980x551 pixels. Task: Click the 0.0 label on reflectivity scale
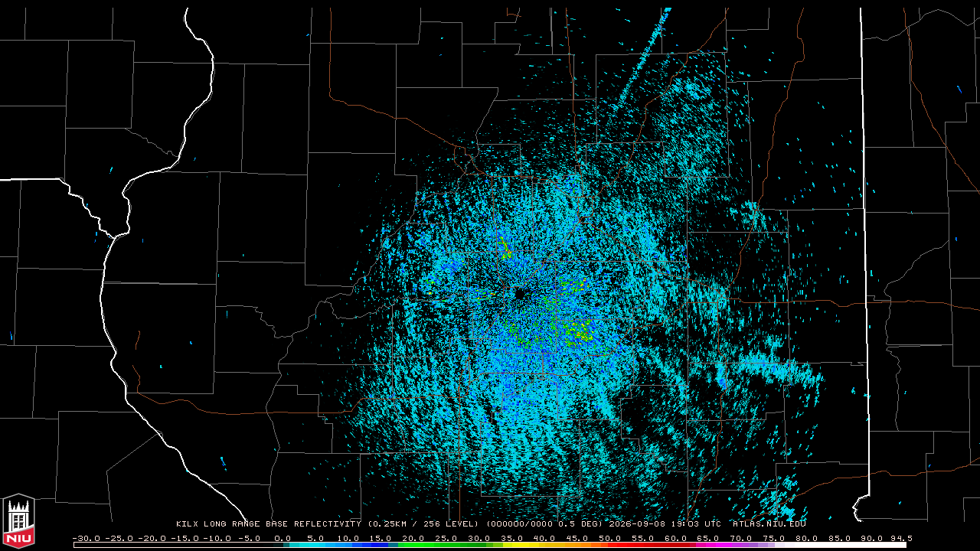pos(282,538)
